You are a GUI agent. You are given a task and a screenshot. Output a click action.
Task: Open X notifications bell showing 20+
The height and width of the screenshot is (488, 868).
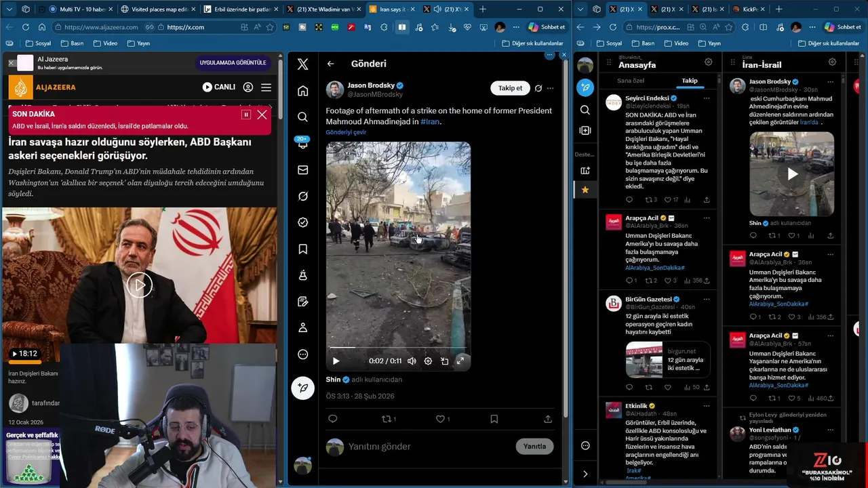point(302,143)
